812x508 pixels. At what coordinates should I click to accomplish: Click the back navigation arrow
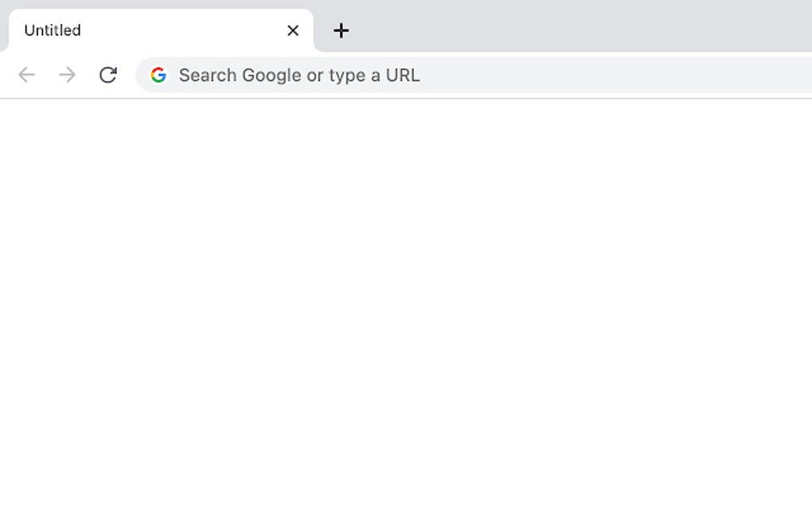tap(26, 75)
